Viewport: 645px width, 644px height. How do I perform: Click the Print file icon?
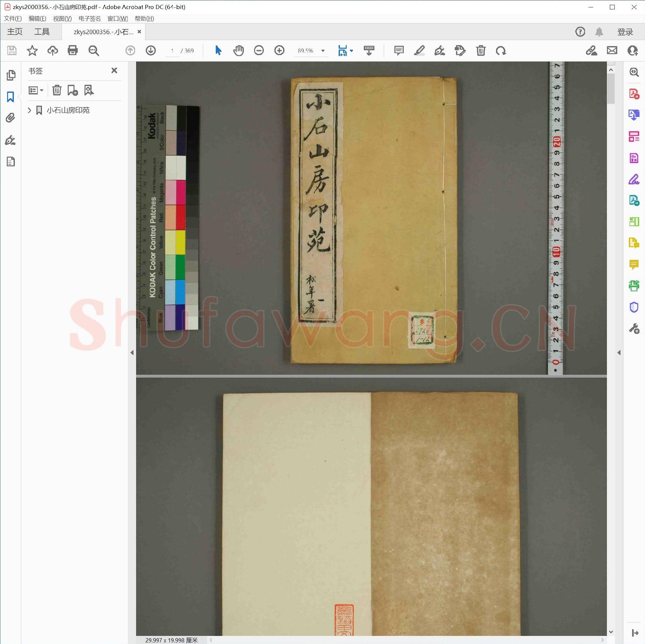[73, 51]
